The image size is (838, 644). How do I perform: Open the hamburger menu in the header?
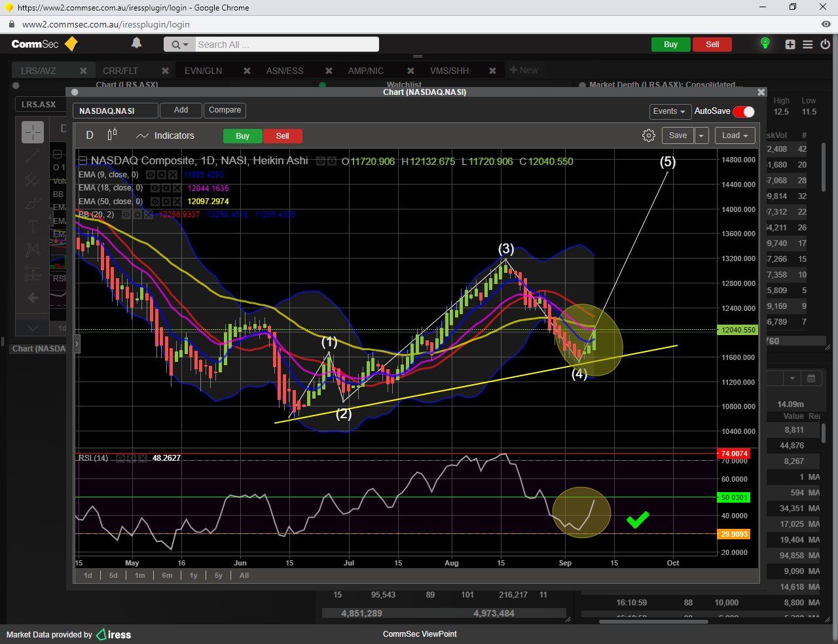[x=807, y=45]
